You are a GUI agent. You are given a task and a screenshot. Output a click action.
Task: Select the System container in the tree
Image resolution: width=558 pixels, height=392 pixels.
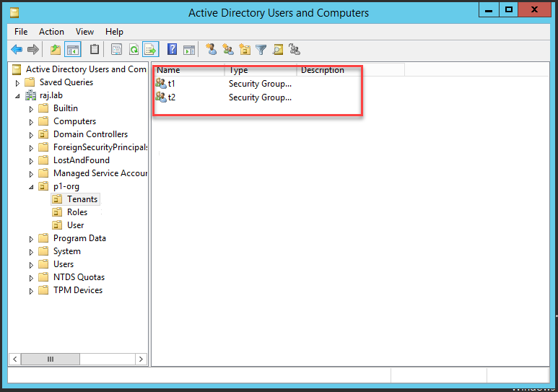pos(67,251)
